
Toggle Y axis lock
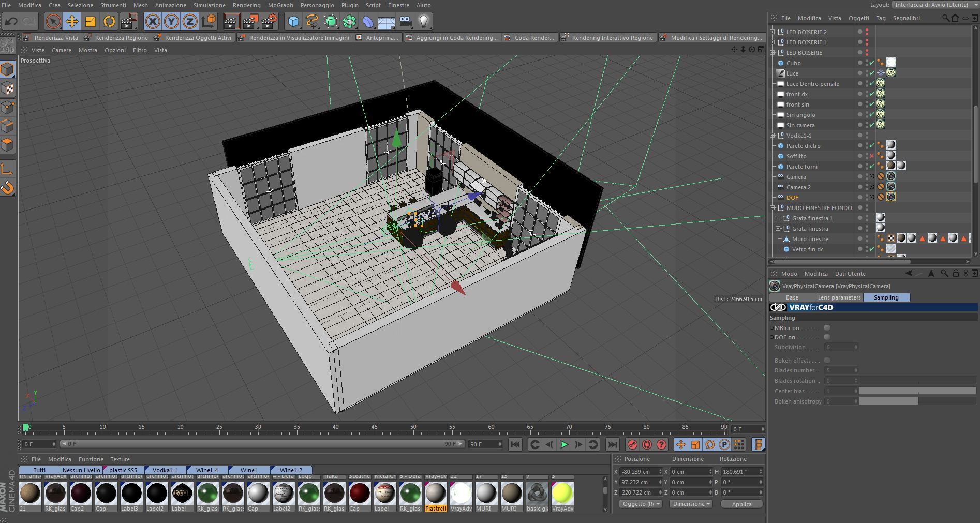[x=171, y=21]
